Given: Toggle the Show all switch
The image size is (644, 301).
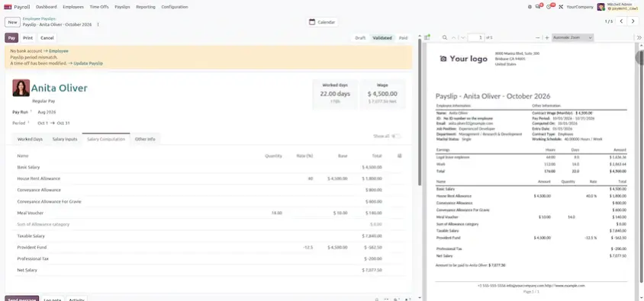Looking at the screenshot, I should tap(396, 136).
